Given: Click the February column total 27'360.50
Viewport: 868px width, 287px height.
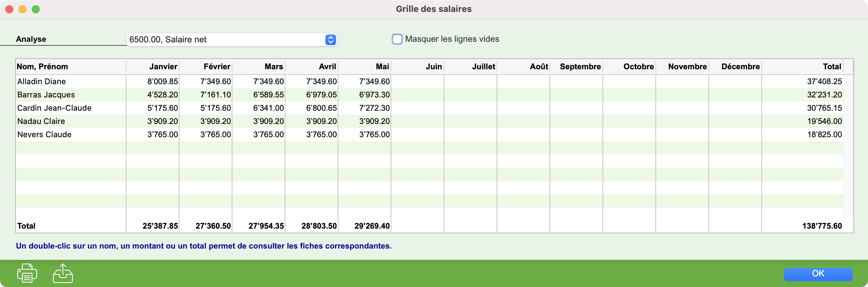Looking at the screenshot, I should [x=213, y=226].
